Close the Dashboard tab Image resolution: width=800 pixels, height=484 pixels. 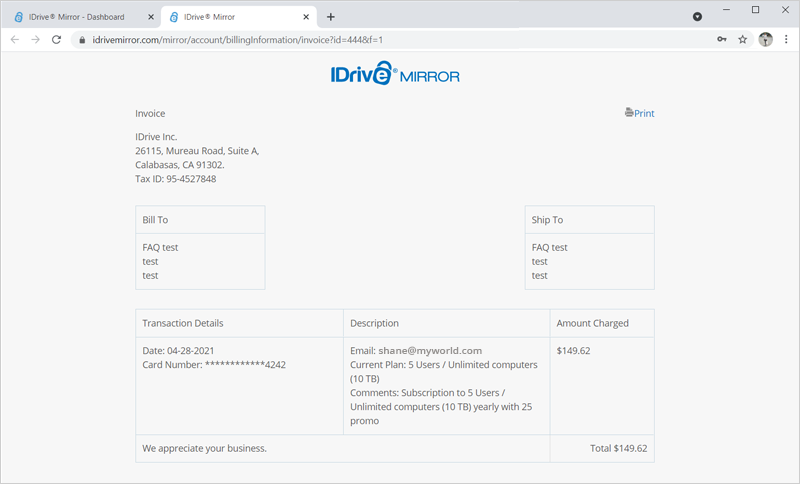pos(151,17)
